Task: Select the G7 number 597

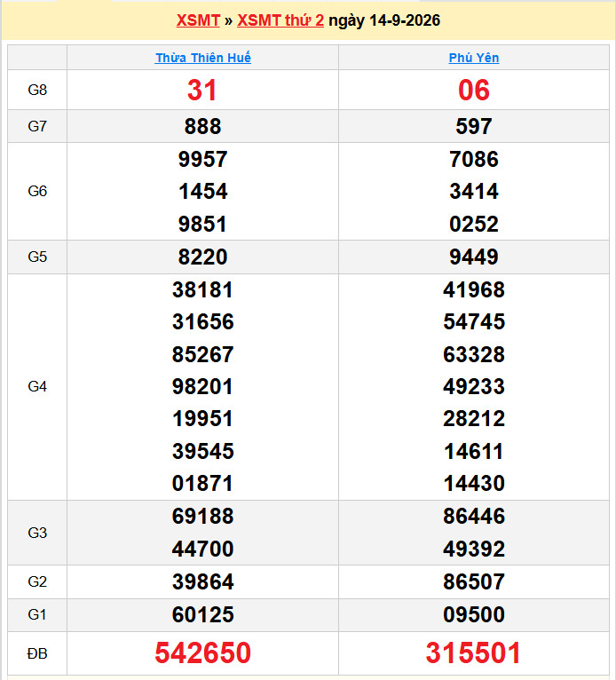Action: pyautogui.click(x=474, y=126)
